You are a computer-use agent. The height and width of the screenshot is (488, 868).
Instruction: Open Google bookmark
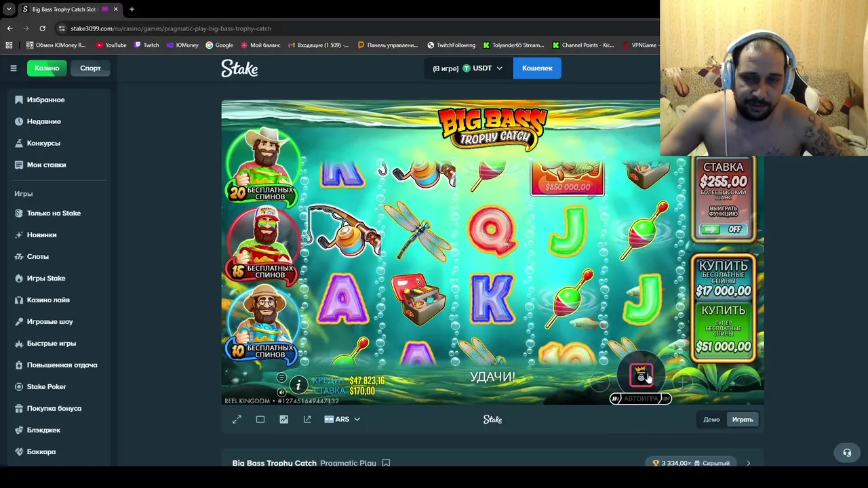(219, 45)
